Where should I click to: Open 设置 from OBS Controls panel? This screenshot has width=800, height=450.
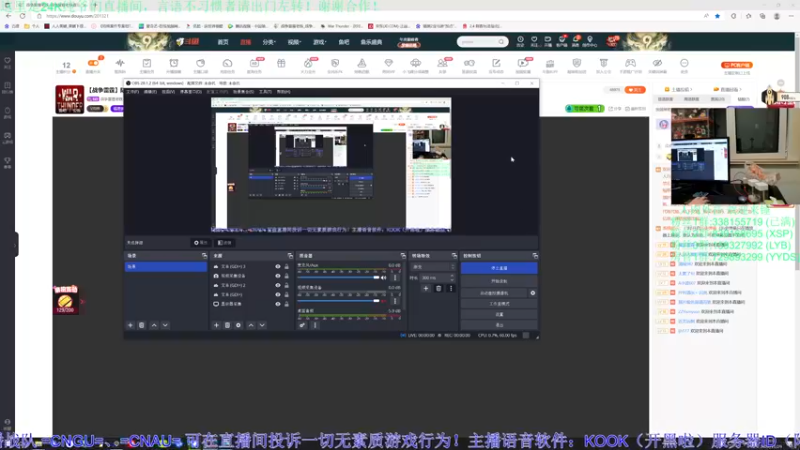(499, 314)
